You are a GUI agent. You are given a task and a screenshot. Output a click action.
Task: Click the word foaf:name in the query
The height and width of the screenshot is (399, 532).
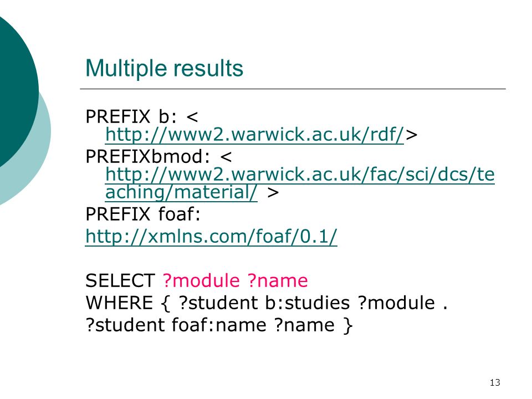pos(219,325)
